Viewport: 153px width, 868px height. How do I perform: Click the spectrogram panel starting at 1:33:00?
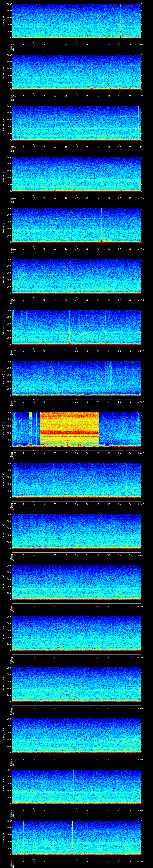click(76, 225)
